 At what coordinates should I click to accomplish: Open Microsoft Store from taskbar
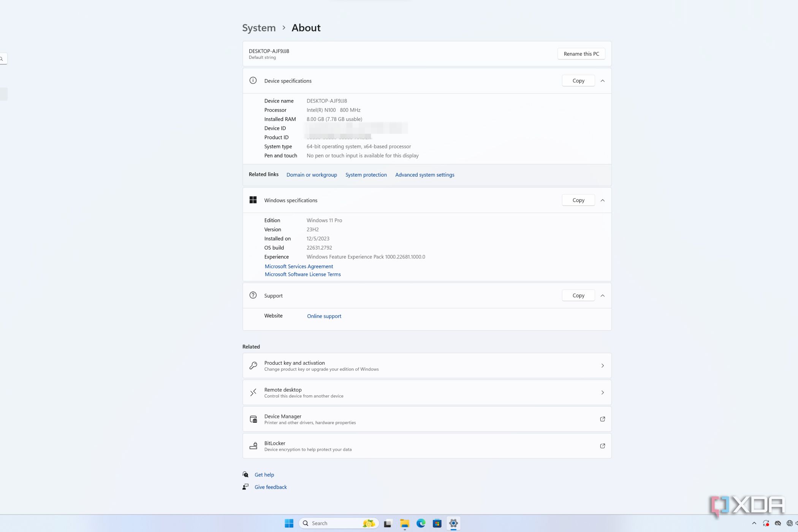coord(437,523)
